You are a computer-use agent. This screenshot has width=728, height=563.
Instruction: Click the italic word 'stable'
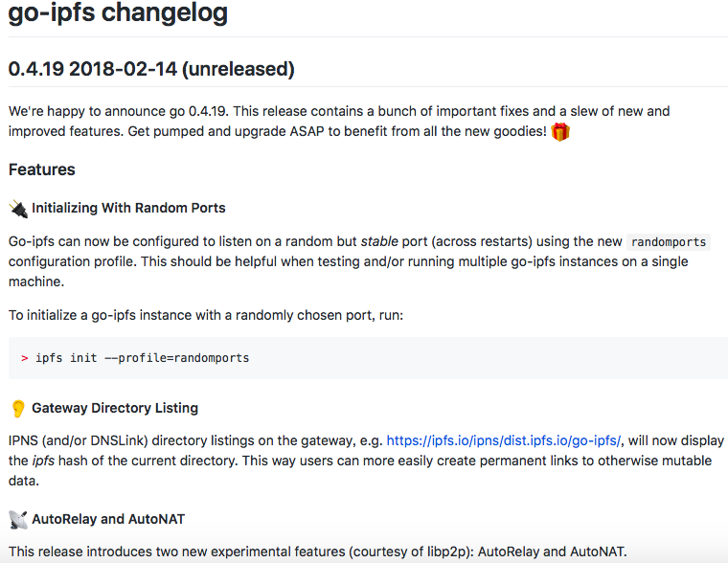379,241
